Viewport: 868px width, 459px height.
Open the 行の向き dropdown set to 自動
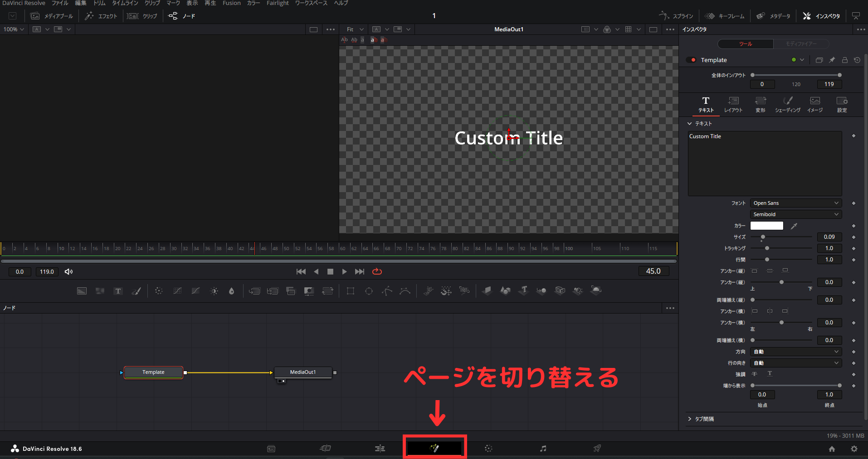click(x=796, y=363)
